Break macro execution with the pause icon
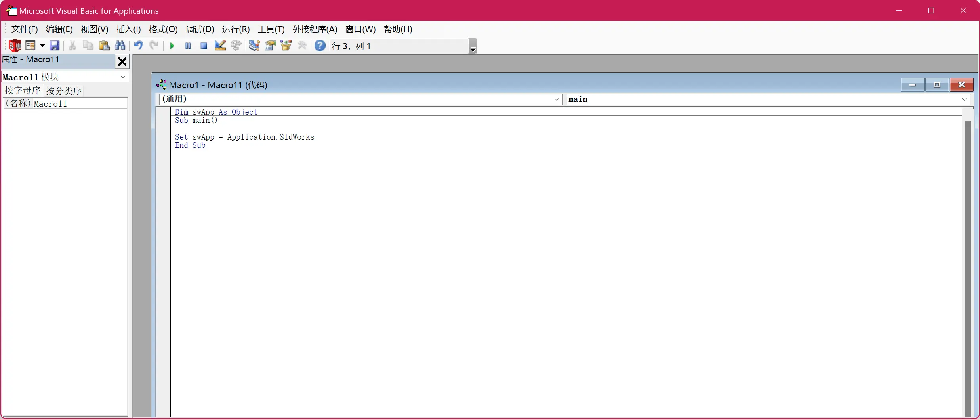 (x=188, y=46)
